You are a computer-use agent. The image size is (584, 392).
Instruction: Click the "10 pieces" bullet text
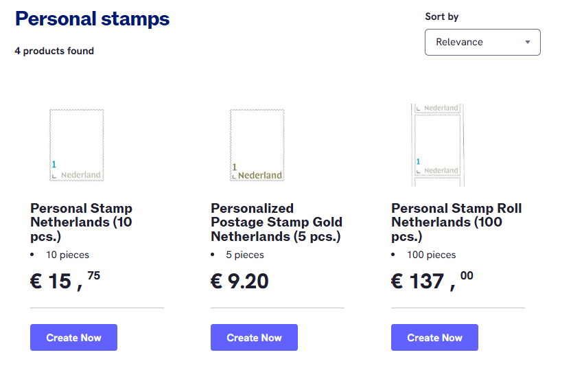(x=67, y=255)
